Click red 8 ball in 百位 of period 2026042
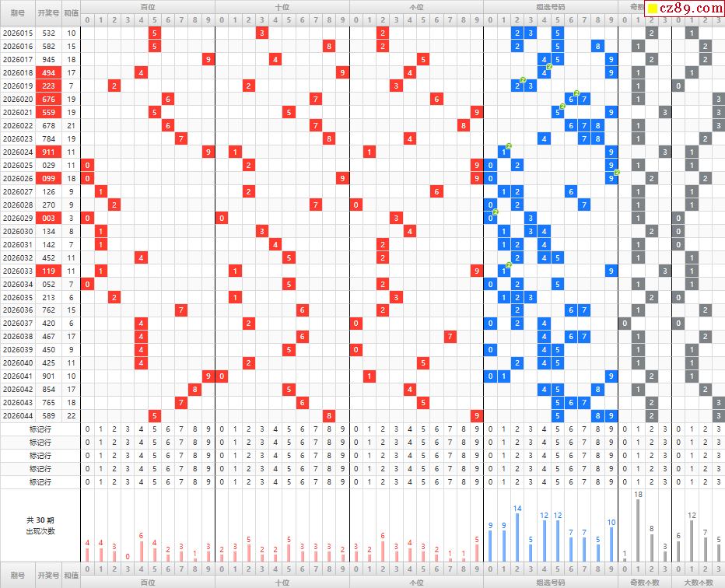Screen dimensions: 725x588 coord(194,390)
